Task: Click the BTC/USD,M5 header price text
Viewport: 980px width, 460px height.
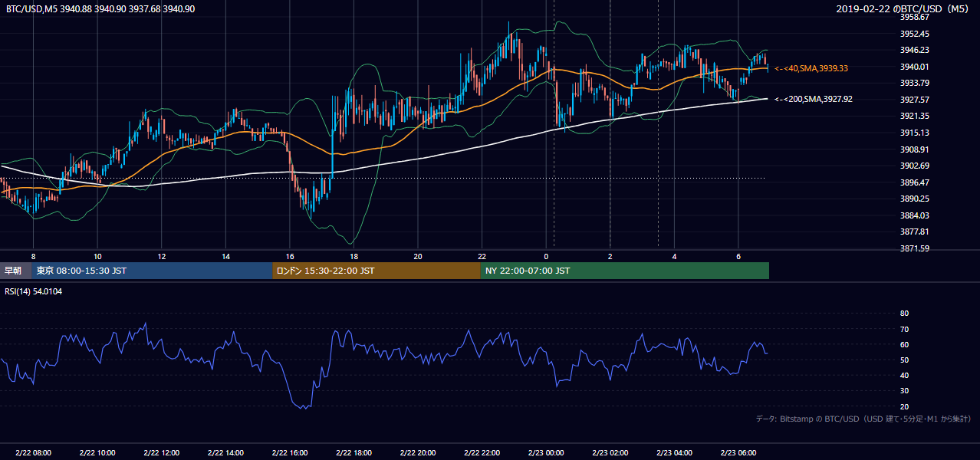Action: coord(100,8)
